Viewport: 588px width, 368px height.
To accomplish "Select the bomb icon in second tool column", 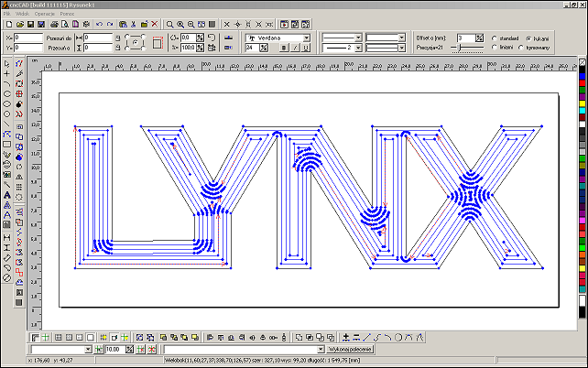I will [x=19, y=103].
